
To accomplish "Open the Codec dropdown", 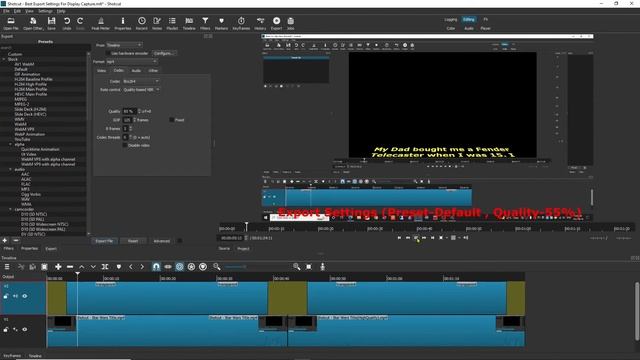I will point(141,81).
